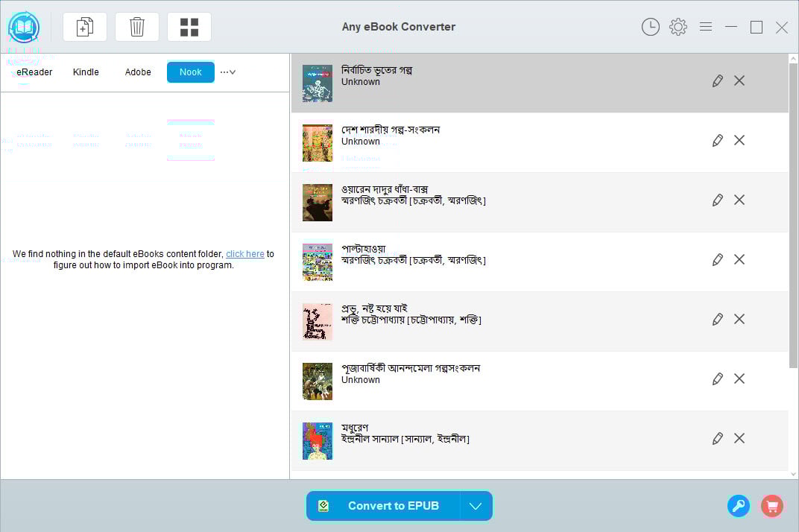Remove পাল্টাহাওয়া from list
The image size is (799, 532).
(x=739, y=259)
